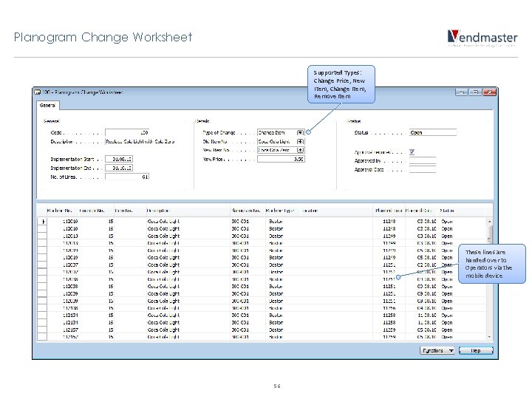Viewport: 532px width, 399px height.
Task: Toggle the Approval required checkbox
Action: [x=412, y=152]
